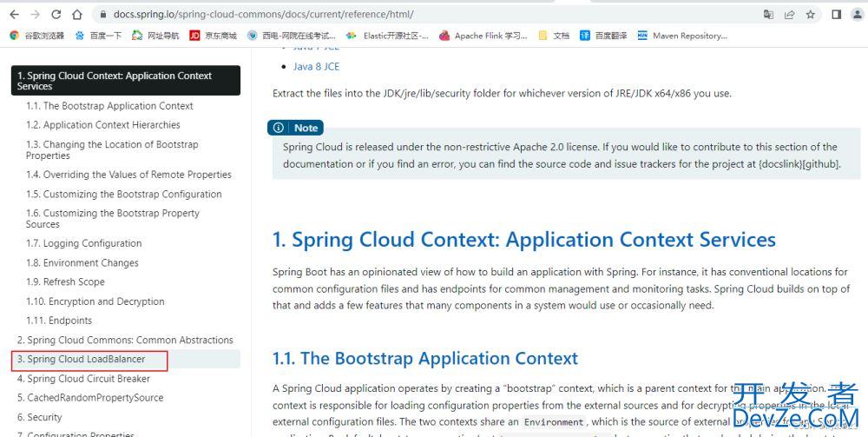The width and height of the screenshot is (868, 437).
Task: Share this page via address bar icon
Action: pyautogui.click(x=789, y=15)
